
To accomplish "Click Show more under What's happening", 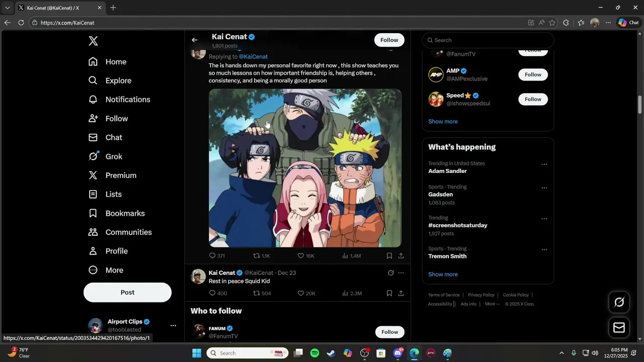I will click(443, 275).
